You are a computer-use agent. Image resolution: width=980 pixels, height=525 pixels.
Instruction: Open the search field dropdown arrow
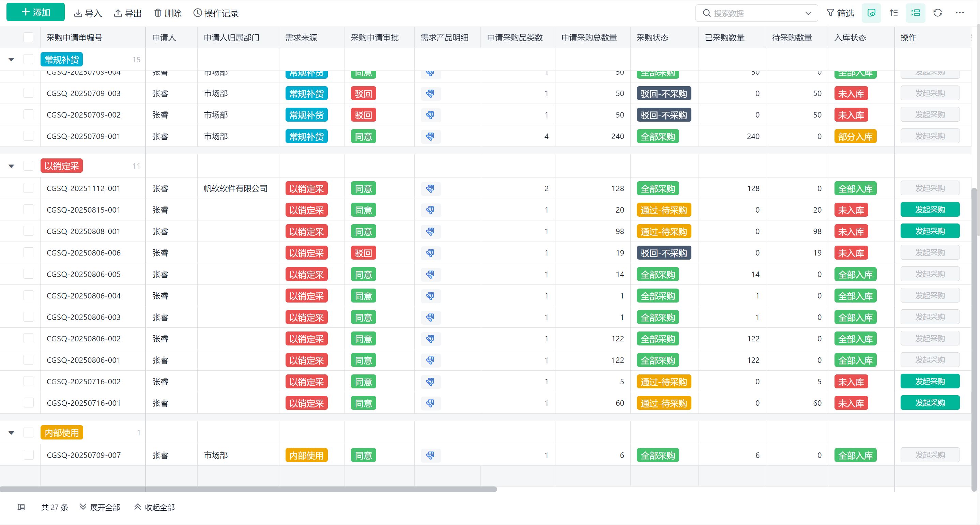(x=808, y=13)
